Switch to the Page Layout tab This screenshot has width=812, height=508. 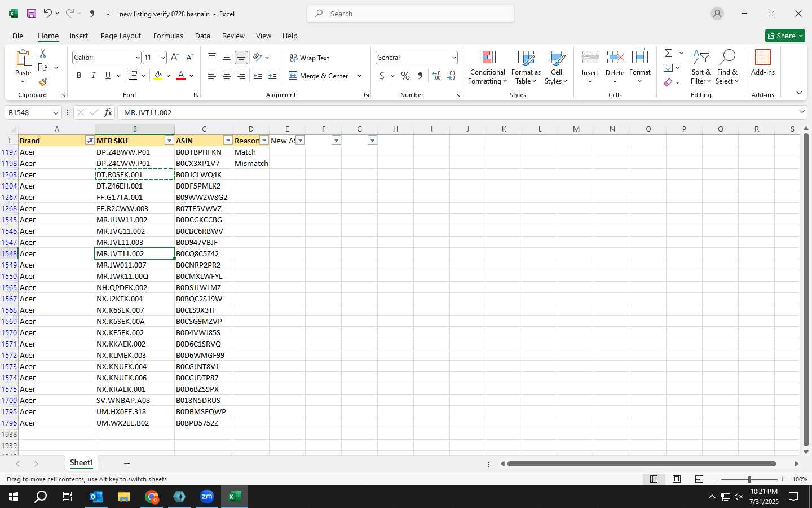121,36
